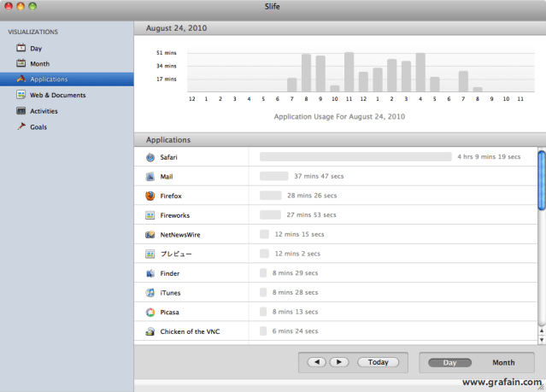Click the Chicken of the VNC icon

tap(150, 331)
